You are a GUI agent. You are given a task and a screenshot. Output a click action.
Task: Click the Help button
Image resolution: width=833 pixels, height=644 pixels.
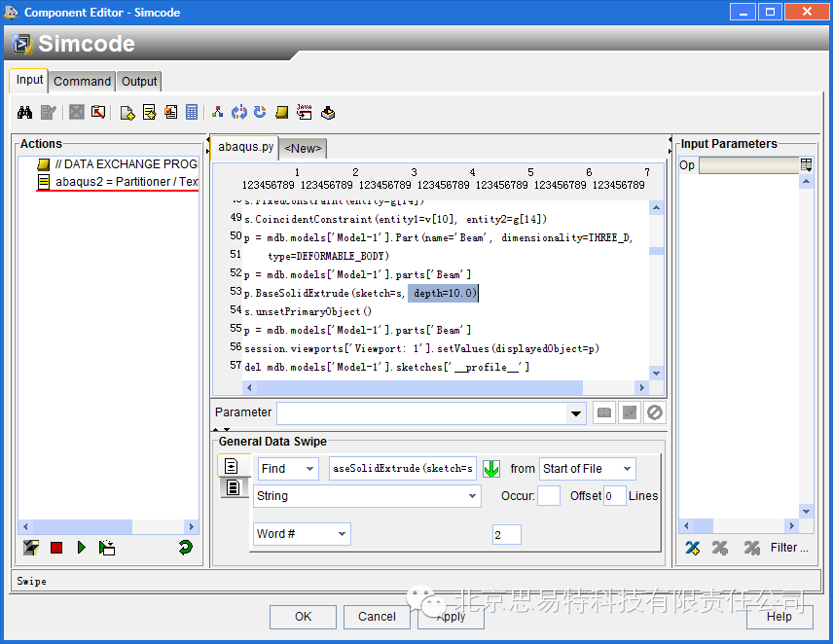click(779, 617)
